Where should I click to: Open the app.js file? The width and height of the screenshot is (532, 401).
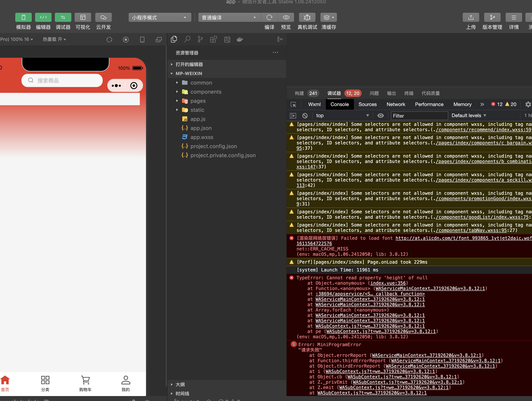(227, 119)
